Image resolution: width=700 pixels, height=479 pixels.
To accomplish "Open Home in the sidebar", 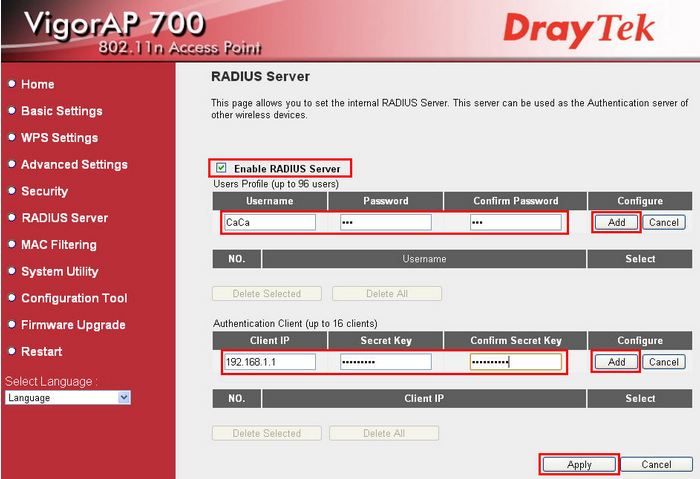I will point(37,84).
